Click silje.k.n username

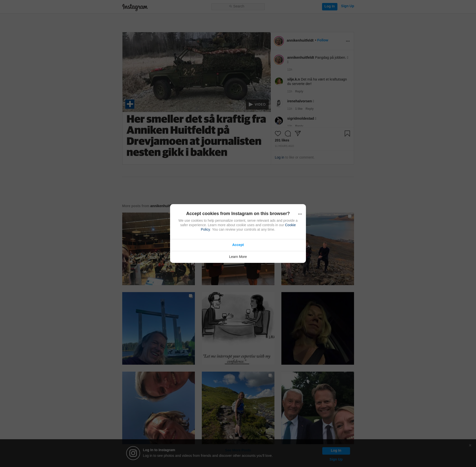click(x=294, y=79)
